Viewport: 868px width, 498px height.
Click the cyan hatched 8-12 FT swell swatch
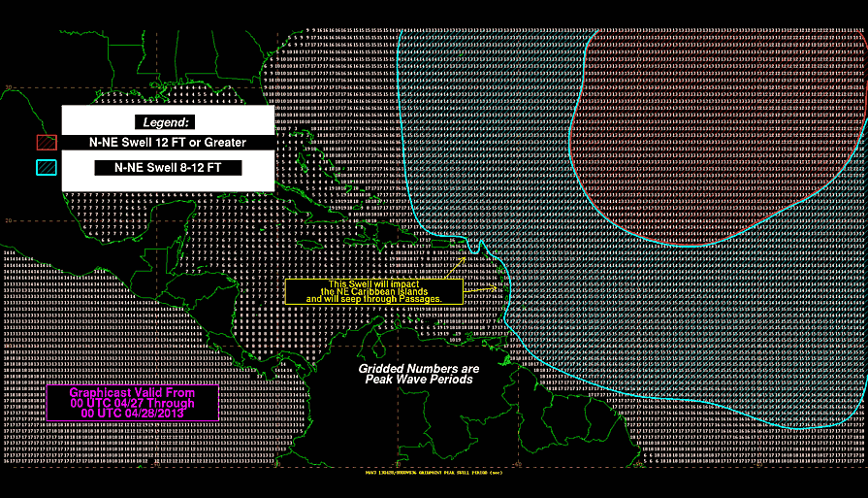[x=47, y=168]
